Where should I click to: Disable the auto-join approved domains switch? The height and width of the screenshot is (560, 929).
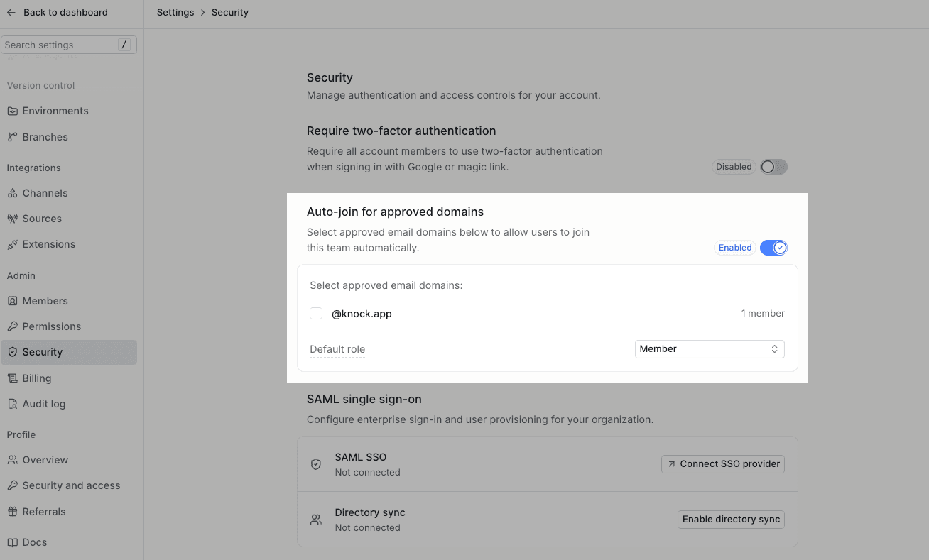coord(773,248)
